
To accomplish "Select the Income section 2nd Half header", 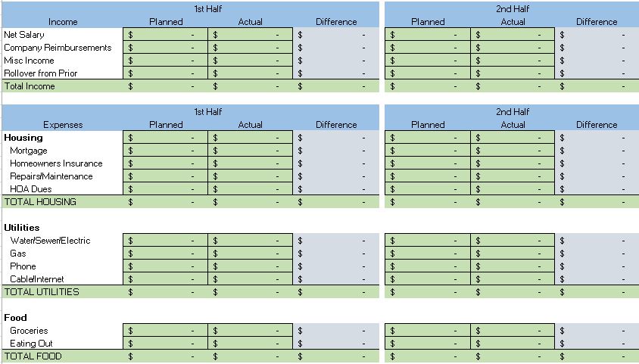I will pyautogui.click(x=513, y=9).
